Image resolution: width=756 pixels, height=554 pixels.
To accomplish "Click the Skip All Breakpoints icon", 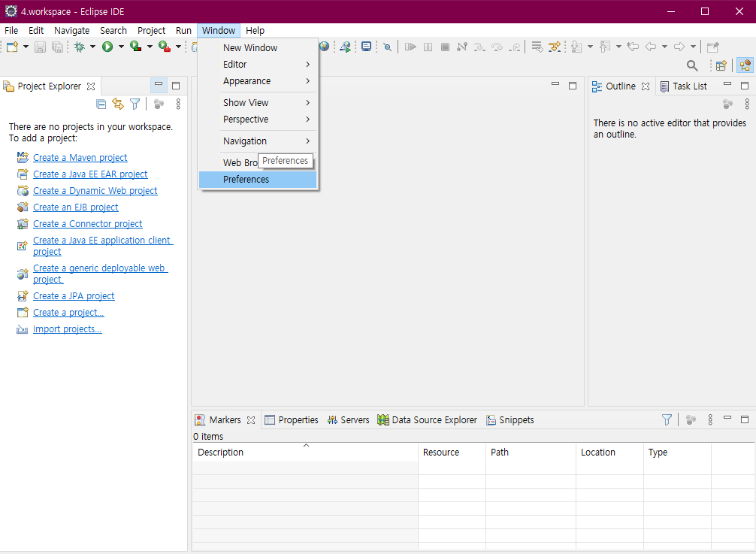I will (387, 47).
